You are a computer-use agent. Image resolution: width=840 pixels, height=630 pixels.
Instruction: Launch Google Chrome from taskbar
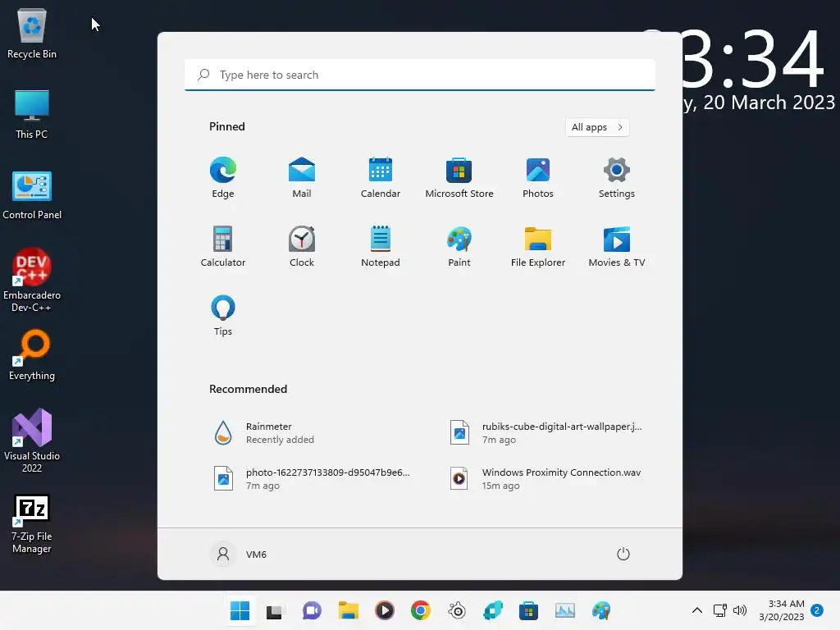click(x=421, y=610)
